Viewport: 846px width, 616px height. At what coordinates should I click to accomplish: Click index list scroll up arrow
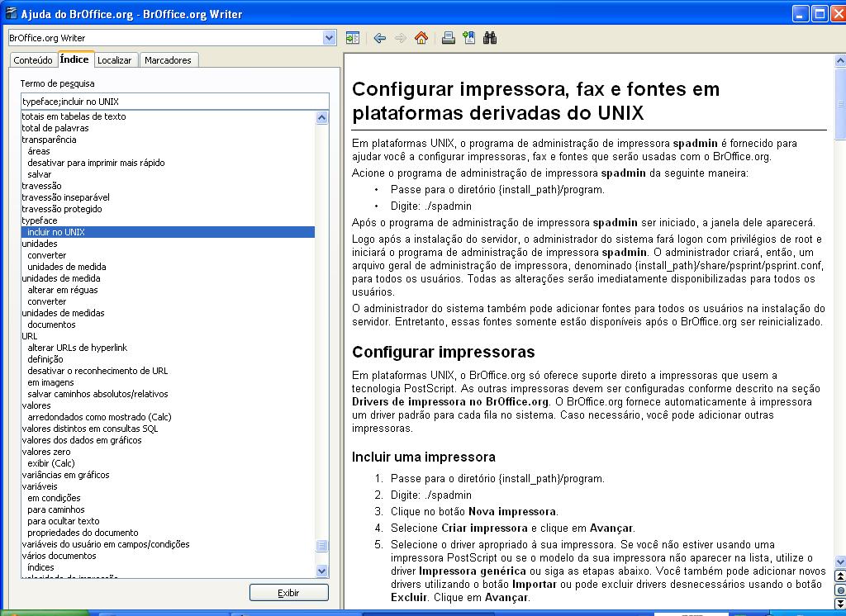point(322,117)
